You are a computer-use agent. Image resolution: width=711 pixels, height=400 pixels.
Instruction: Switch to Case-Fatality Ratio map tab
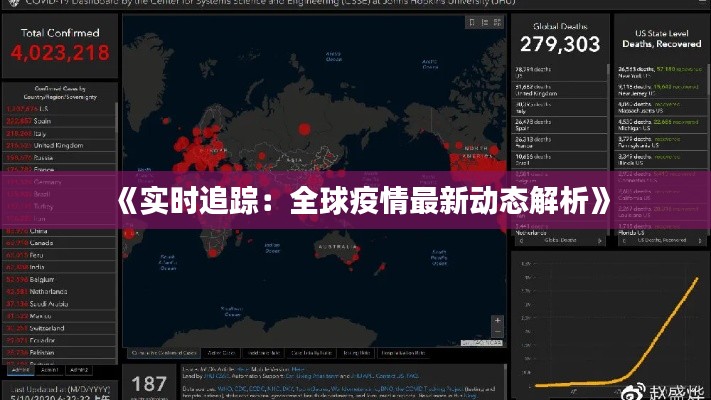click(311, 353)
